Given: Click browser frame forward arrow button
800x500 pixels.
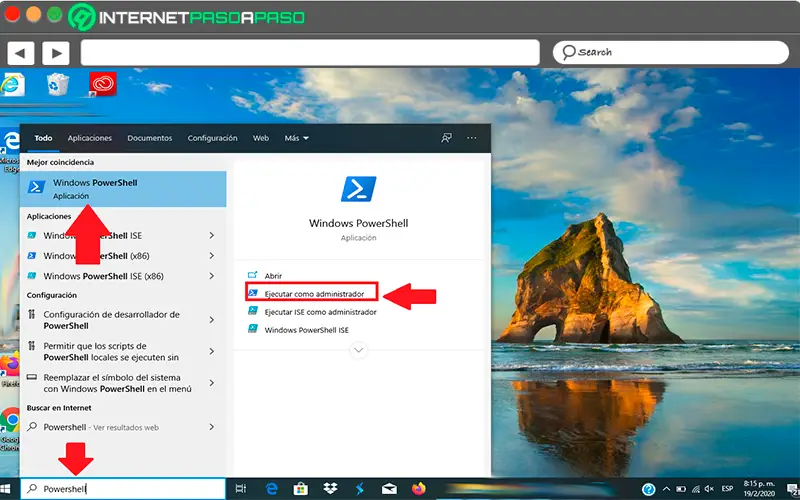Looking at the screenshot, I should [56, 53].
